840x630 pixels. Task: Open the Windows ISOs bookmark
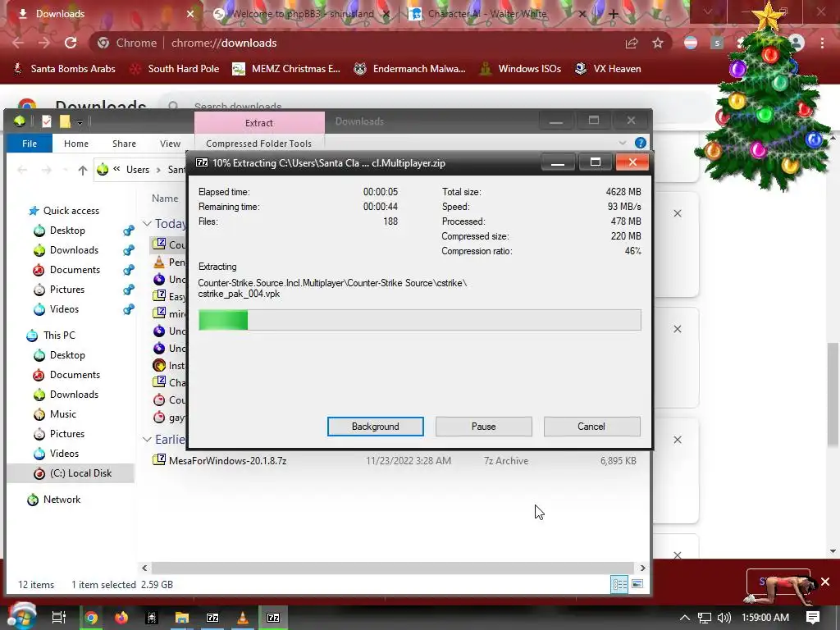520,69
